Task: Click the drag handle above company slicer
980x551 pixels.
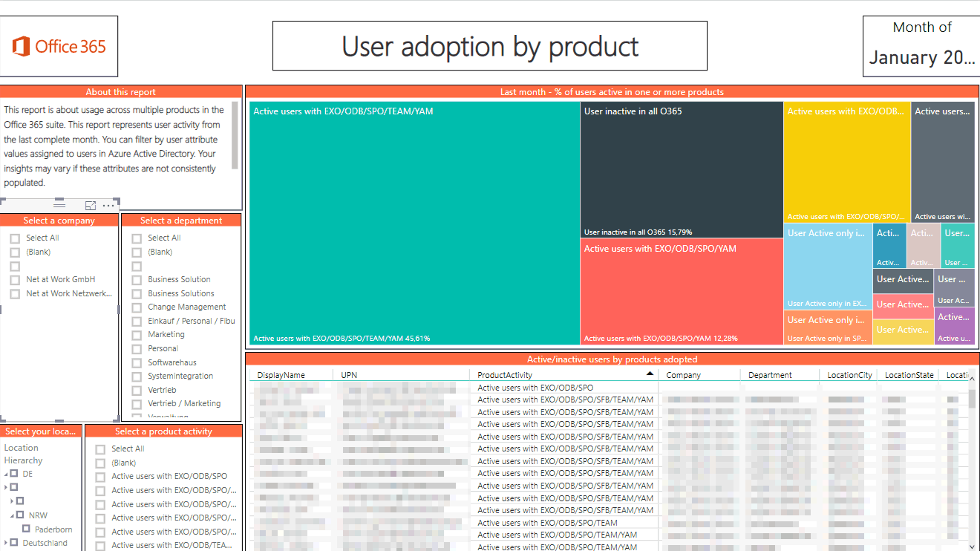Action: tap(59, 206)
